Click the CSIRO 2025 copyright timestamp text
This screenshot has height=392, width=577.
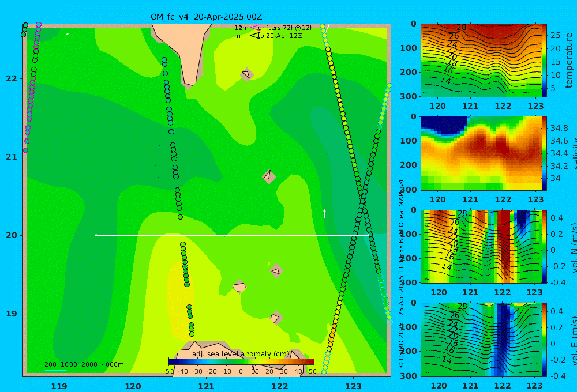click(401, 273)
